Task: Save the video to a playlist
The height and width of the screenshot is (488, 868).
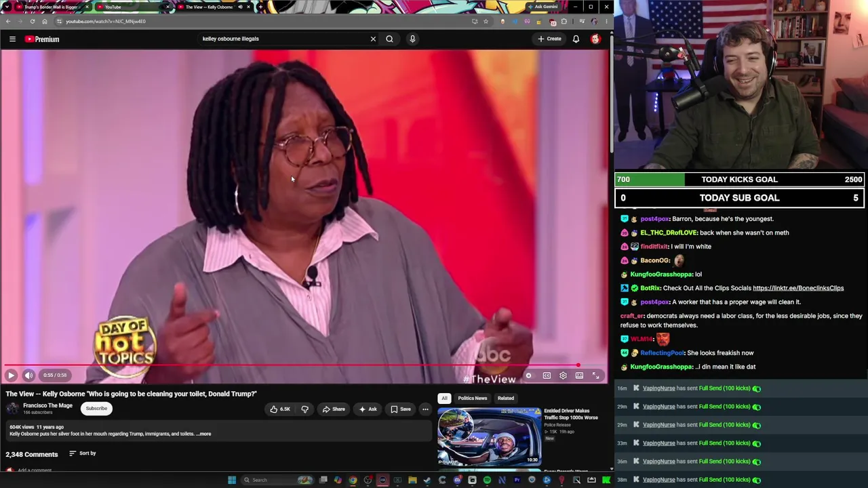Action: coord(401,409)
